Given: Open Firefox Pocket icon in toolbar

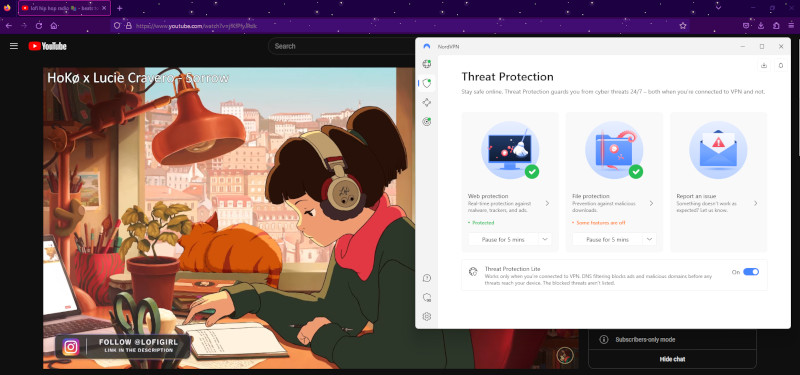Looking at the screenshot, I should click(x=746, y=26).
